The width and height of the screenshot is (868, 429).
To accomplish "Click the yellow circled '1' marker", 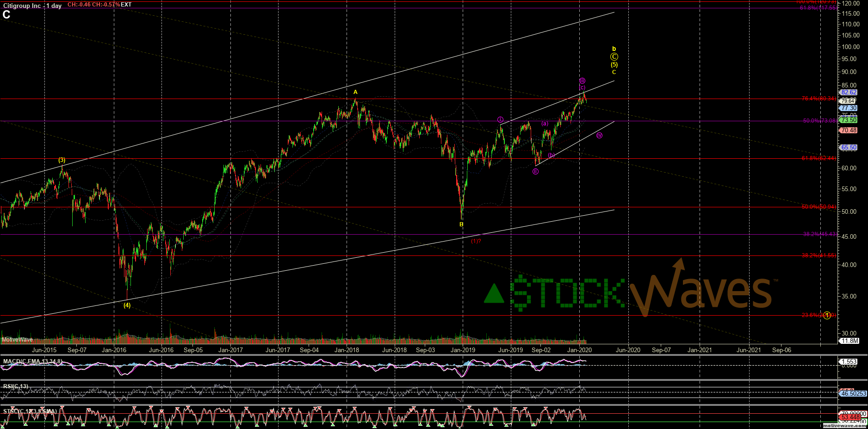I will coord(827,315).
